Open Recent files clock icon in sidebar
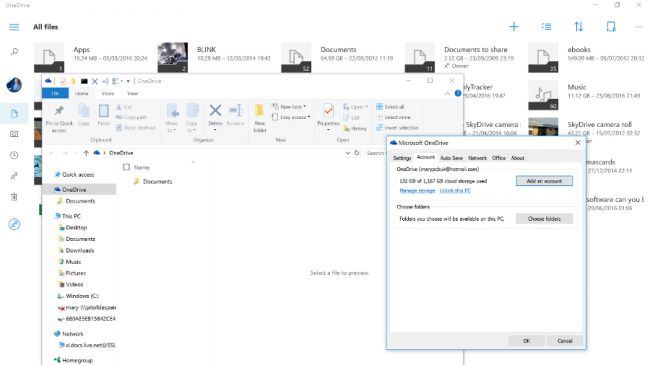The image size is (650, 365). click(x=14, y=155)
